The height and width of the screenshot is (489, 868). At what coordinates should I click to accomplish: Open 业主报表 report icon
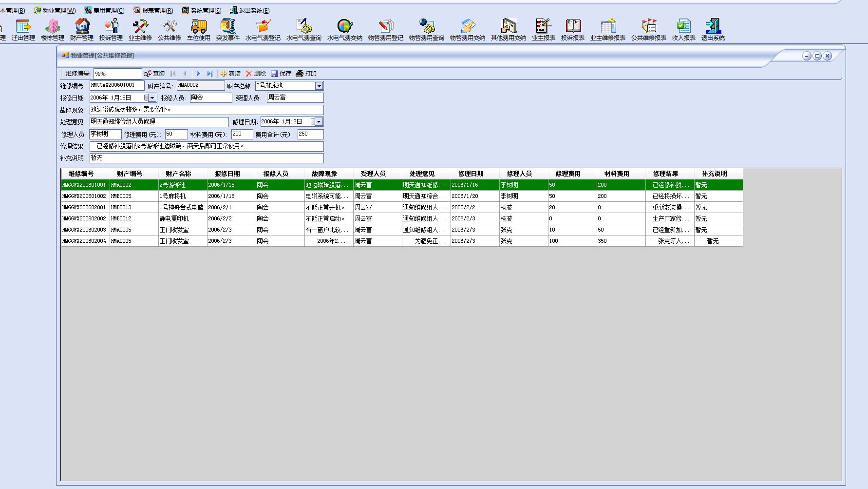click(x=544, y=29)
